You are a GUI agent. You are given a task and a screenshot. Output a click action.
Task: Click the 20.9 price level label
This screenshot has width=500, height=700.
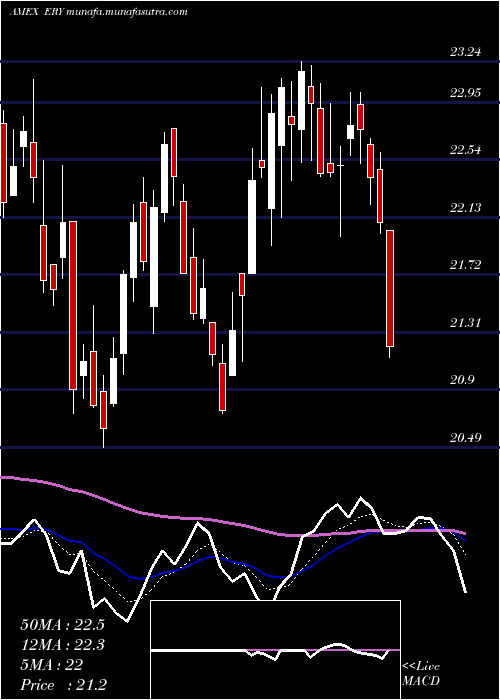click(x=462, y=380)
